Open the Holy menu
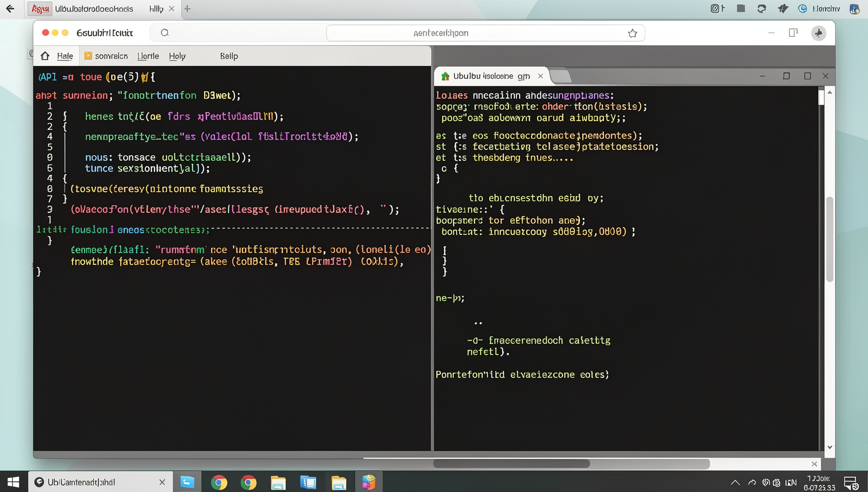 click(x=177, y=56)
